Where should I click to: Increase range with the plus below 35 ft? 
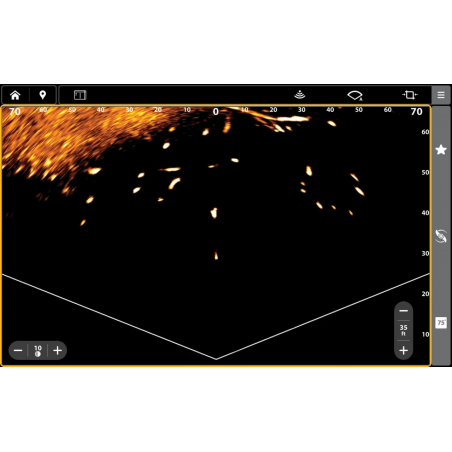pyautogui.click(x=403, y=350)
